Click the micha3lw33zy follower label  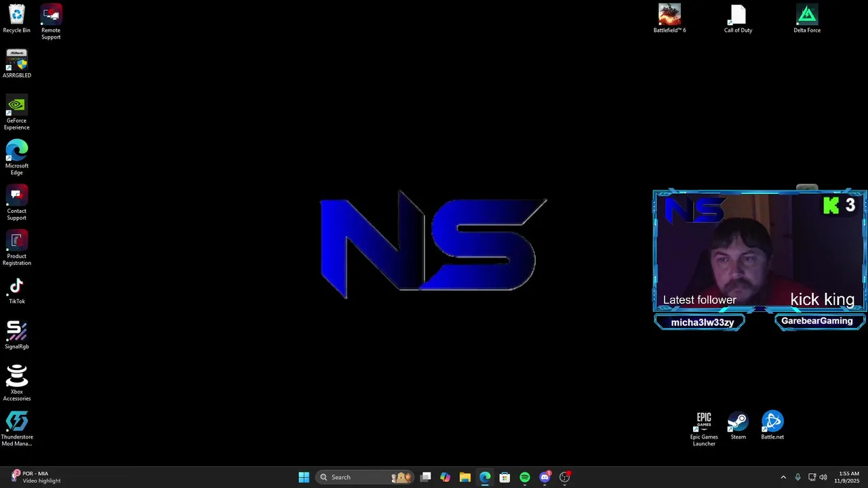click(x=701, y=323)
